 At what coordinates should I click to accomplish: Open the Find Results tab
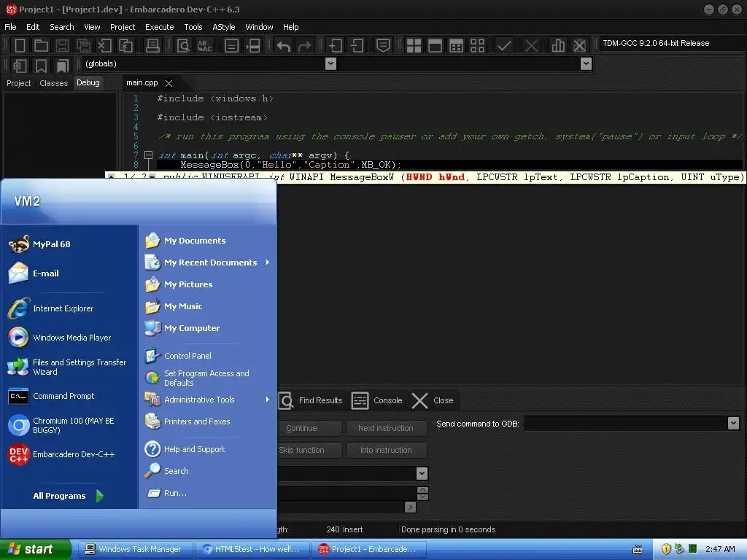pos(311,400)
